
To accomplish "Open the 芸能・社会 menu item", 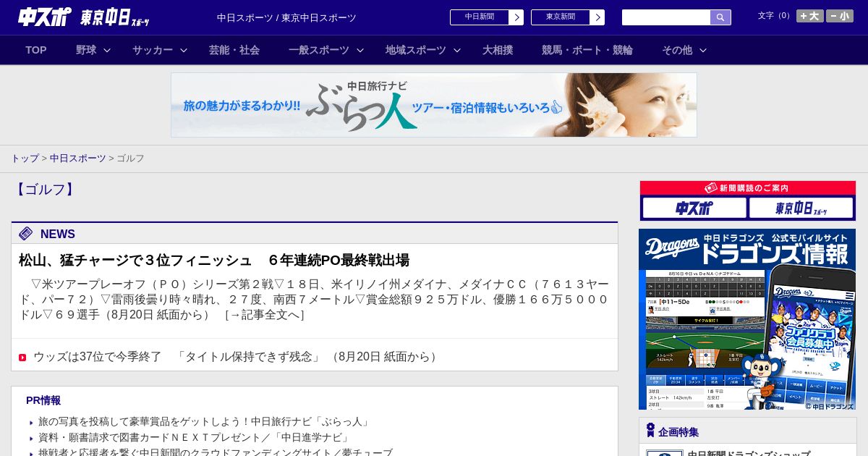I will coord(234,50).
